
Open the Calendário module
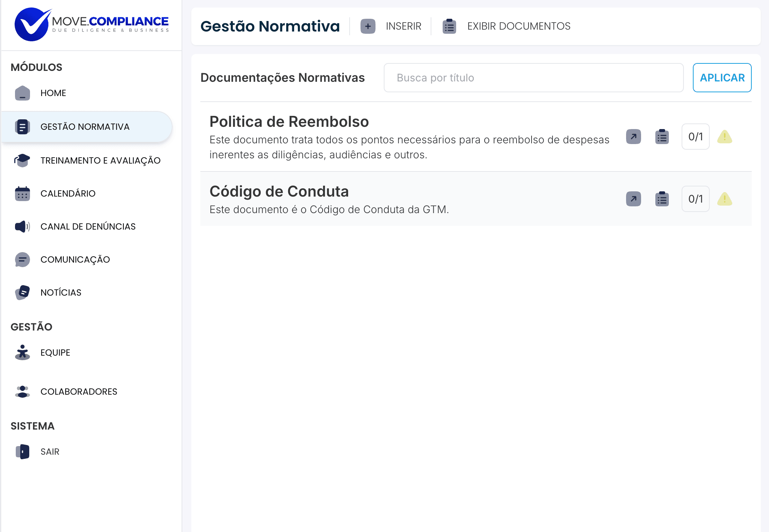coord(68,194)
